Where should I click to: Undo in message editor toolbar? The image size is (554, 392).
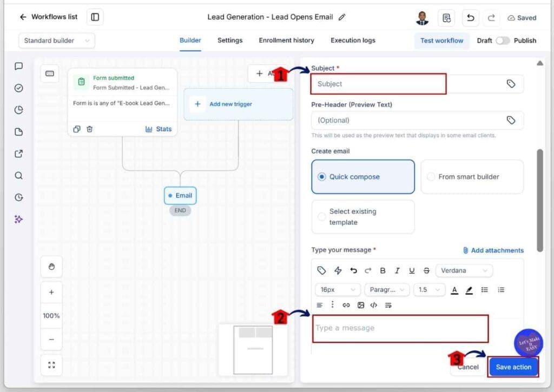point(353,270)
